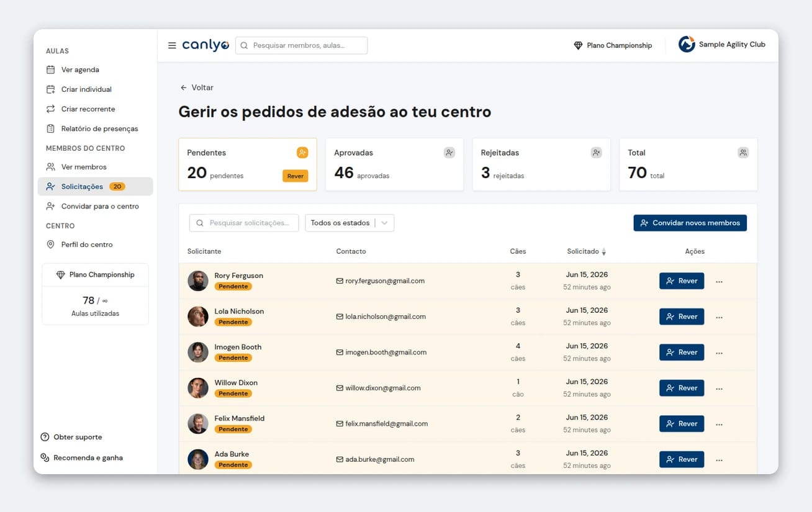812x512 pixels.
Task: Click Rever for Rory Ferguson
Action: pos(682,281)
